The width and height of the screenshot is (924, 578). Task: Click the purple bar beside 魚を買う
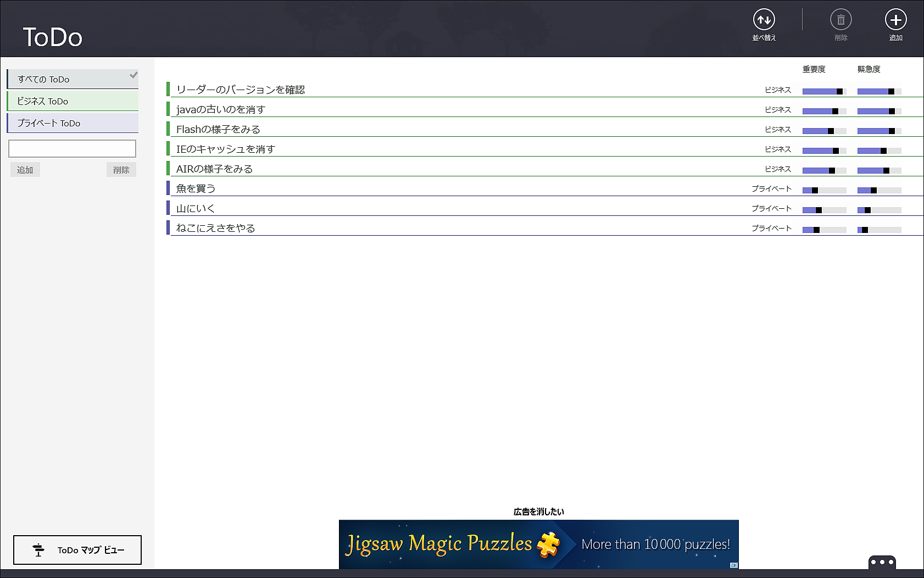tap(169, 188)
